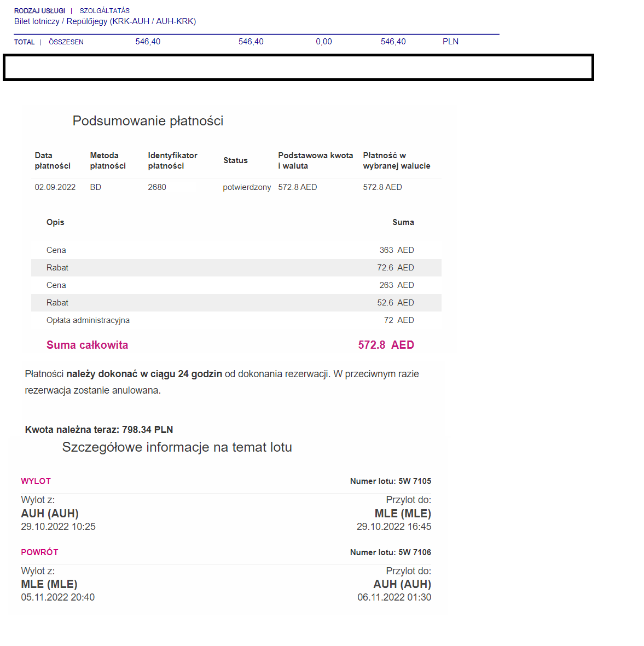Select payment identifier 2680

pos(157,187)
